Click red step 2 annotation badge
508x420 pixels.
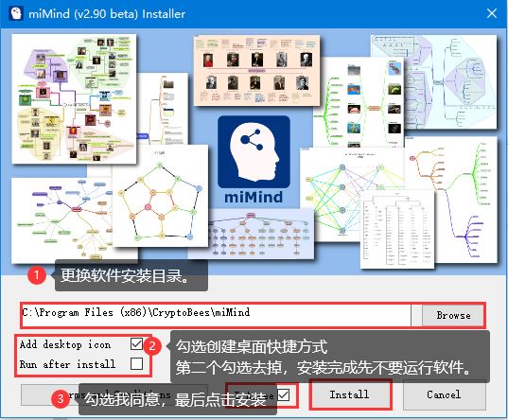(152, 346)
